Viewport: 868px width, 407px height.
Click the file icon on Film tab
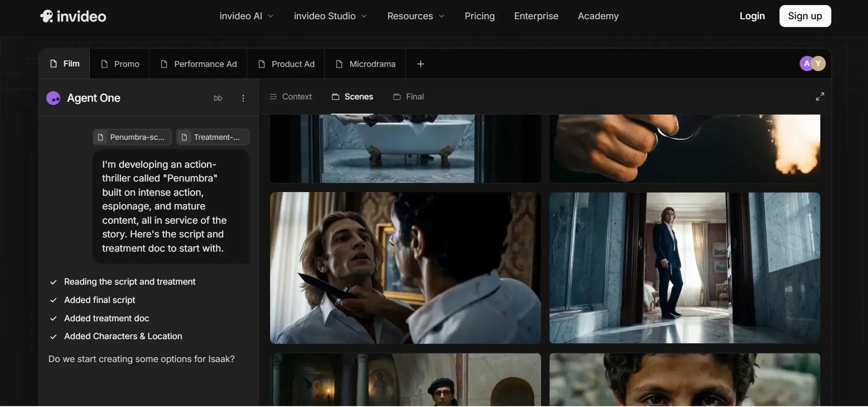(54, 64)
